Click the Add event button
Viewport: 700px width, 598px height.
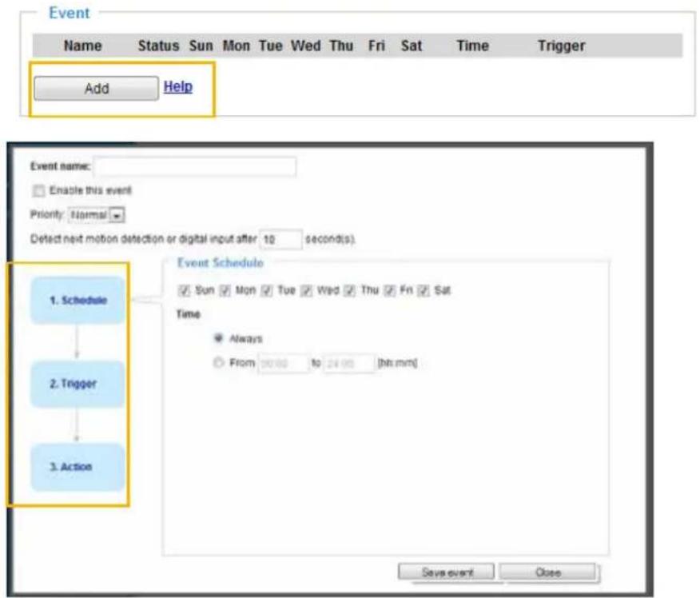(96, 88)
